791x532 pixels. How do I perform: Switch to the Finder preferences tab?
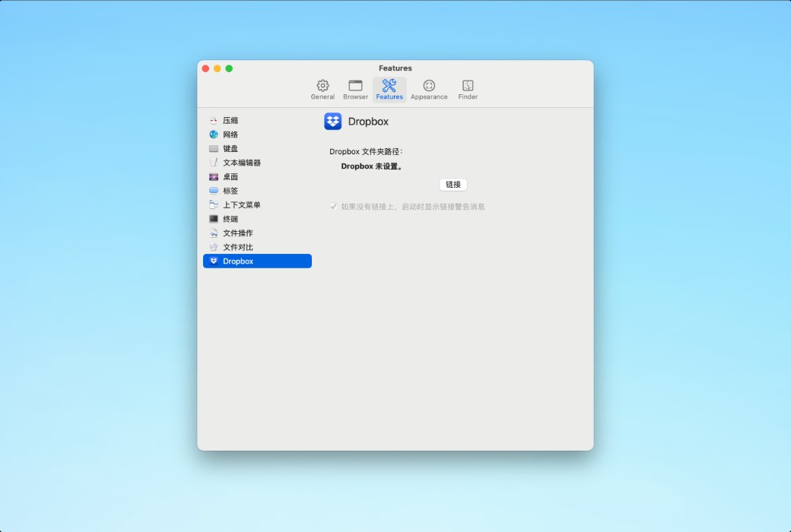point(468,90)
